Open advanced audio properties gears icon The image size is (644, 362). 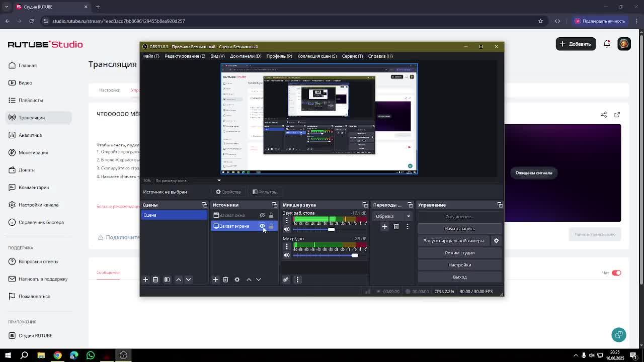286,280
